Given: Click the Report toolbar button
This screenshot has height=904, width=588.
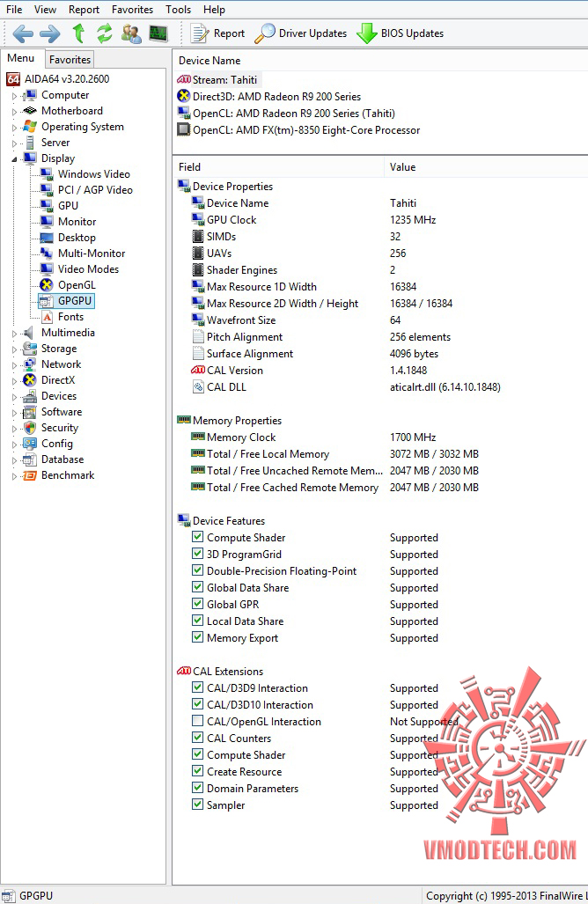Looking at the screenshot, I should 218,33.
